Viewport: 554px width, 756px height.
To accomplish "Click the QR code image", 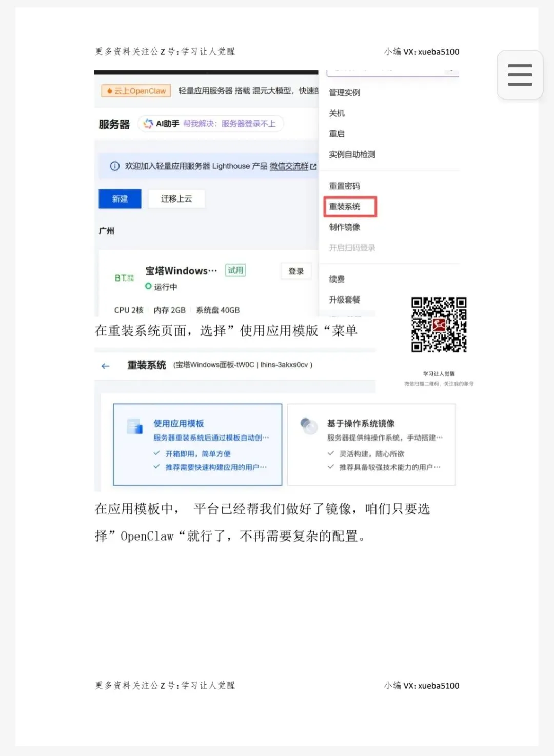I will (x=439, y=325).
